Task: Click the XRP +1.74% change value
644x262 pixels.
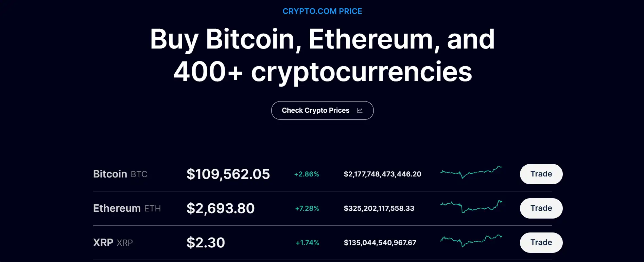Action: point(307,243)
